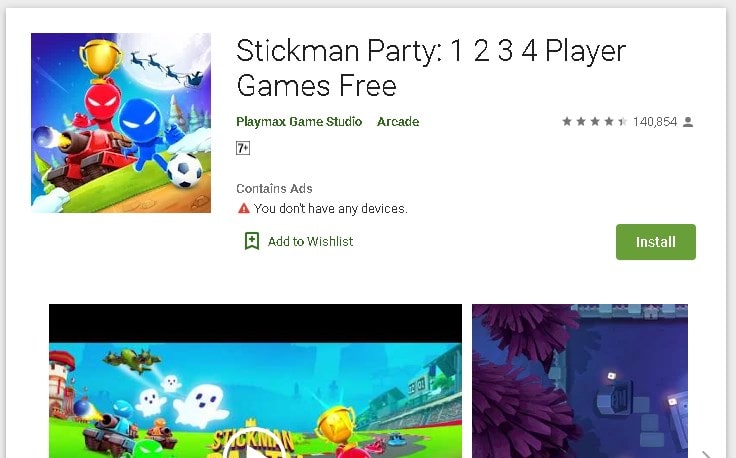Open the Arcade category link
The width and height of the screenshot is (736, 458).
398,122
